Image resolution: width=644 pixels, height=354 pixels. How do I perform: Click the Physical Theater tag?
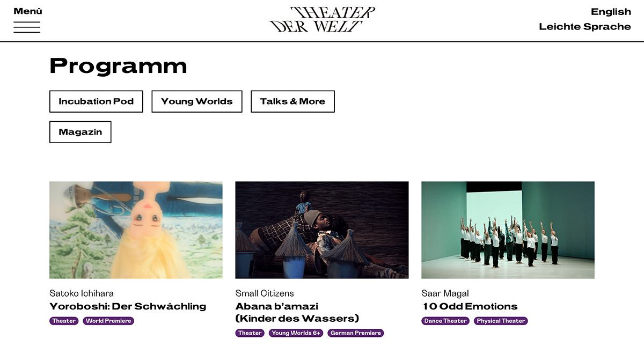pos(501,321)
